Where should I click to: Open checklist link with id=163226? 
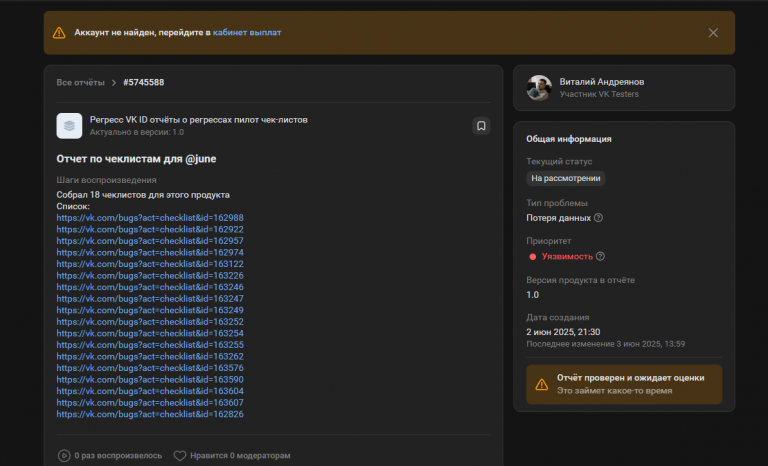click(x=150, y=275)
